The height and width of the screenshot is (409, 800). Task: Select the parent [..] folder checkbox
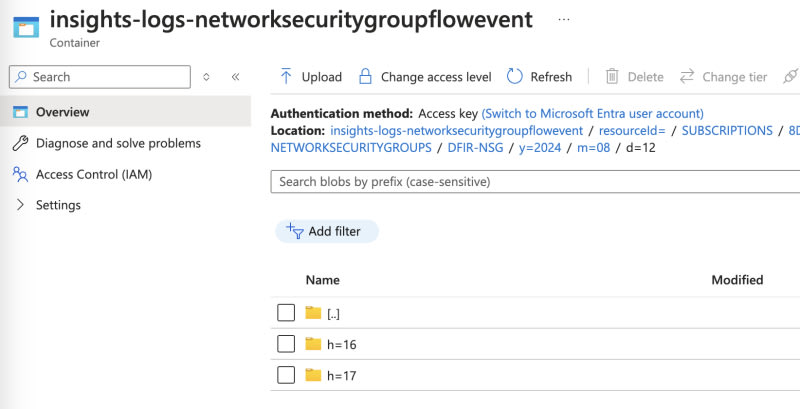click(x=286, y=313)
